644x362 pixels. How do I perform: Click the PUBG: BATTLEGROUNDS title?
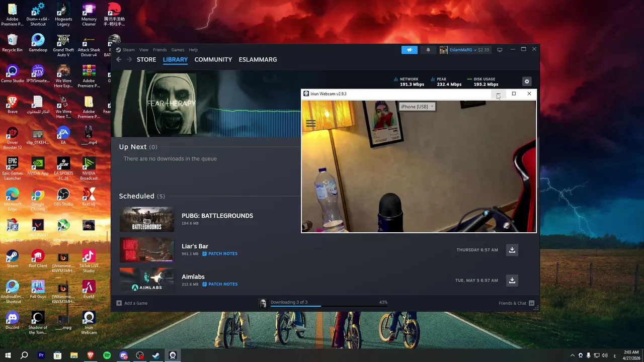click(x=217, y=216)
